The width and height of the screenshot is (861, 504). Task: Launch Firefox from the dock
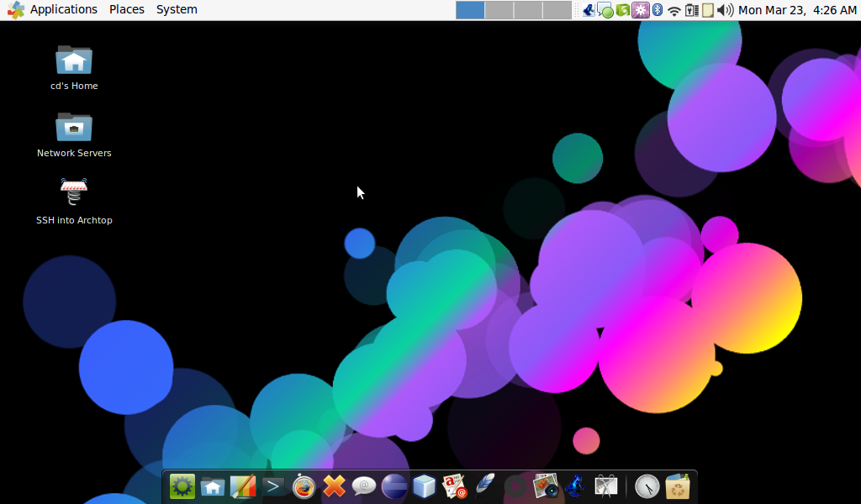tap(304, 486)
